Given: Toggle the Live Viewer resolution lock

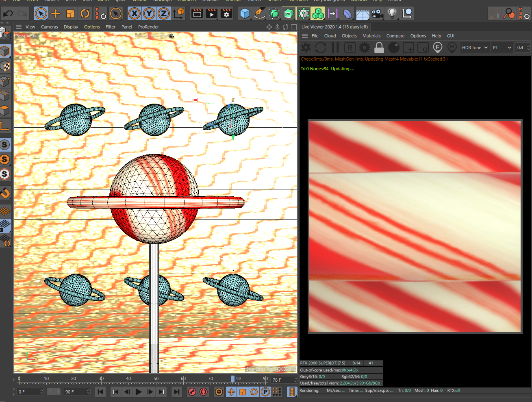Looking at the screenshot, I should tap(379, 48).
